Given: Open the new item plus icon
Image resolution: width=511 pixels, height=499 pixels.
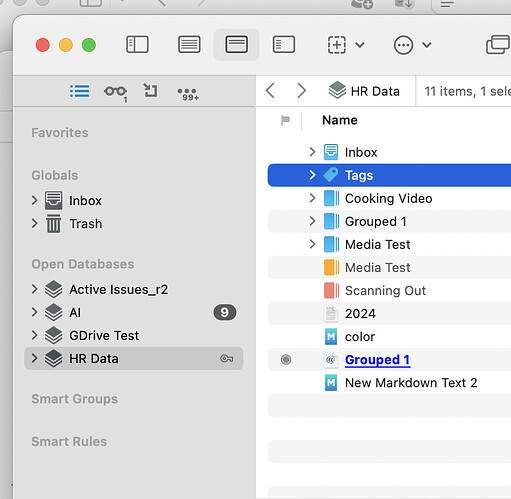Looking at the screenshot, I should (337, 45).
